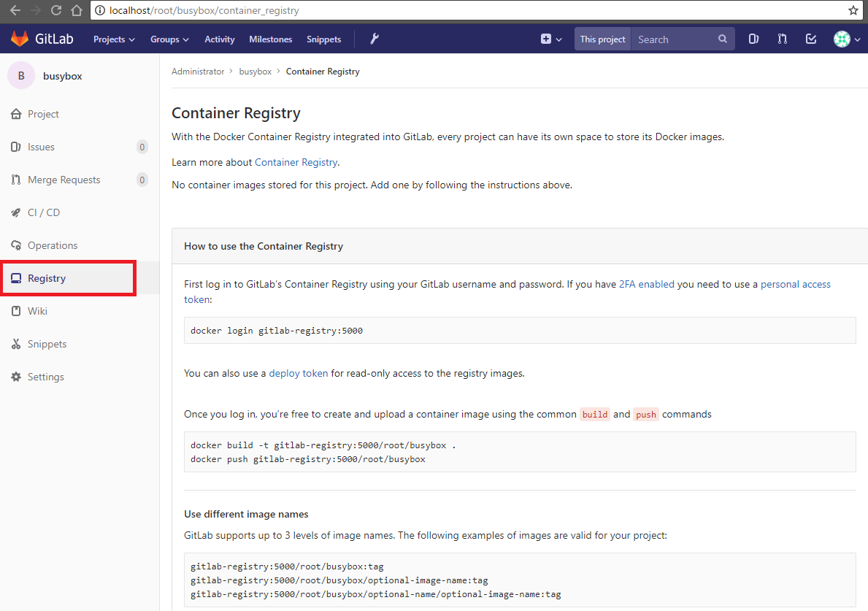This screenshot has width=868, height=611.
Task: Open the plus (new item) dropdown
Action: [x=550, y=39]
